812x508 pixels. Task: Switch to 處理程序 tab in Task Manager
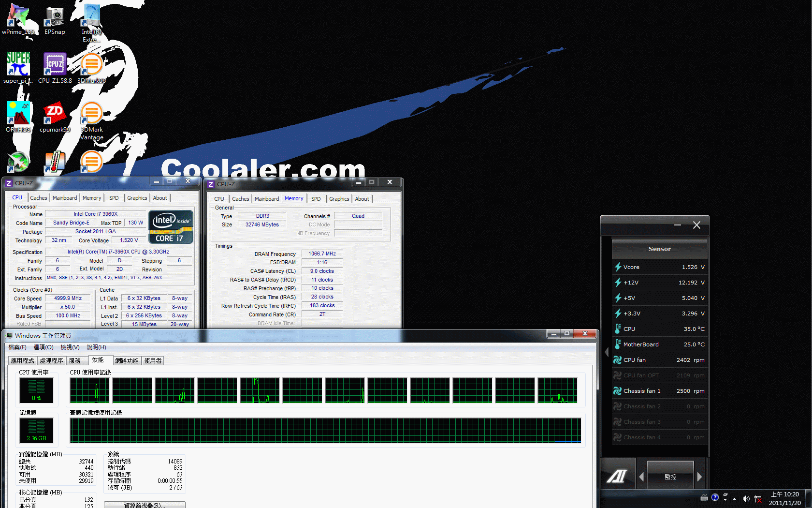point(52,361)
